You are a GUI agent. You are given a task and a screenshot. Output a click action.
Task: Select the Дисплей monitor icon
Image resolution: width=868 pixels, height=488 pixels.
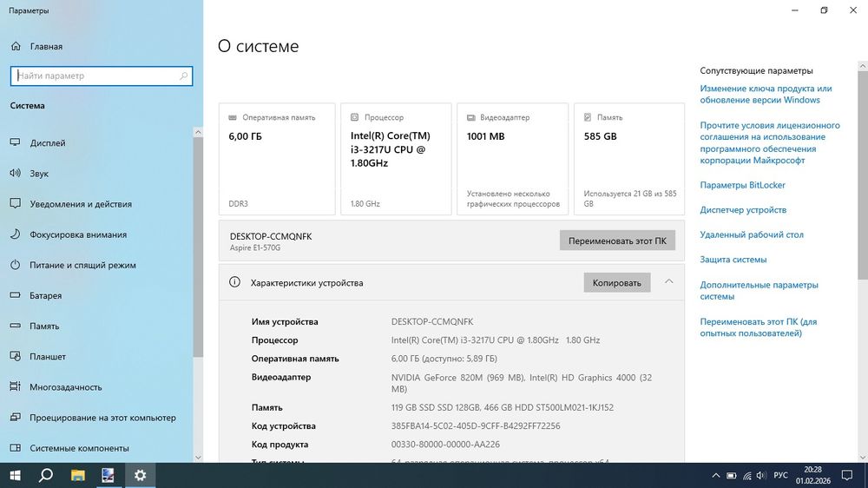pyautogui.click(x=15, y=143)
